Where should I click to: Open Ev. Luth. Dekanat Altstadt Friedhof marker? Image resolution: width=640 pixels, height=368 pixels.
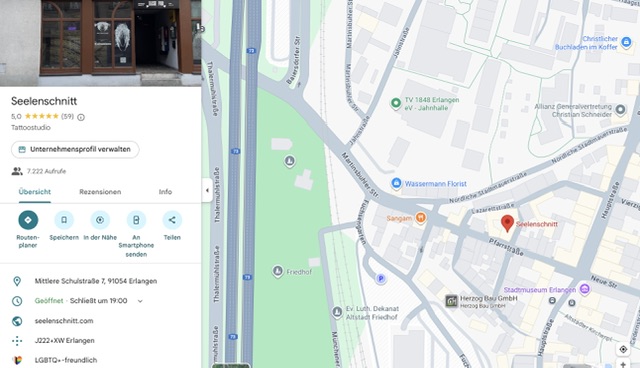click(x=337, y=312)
